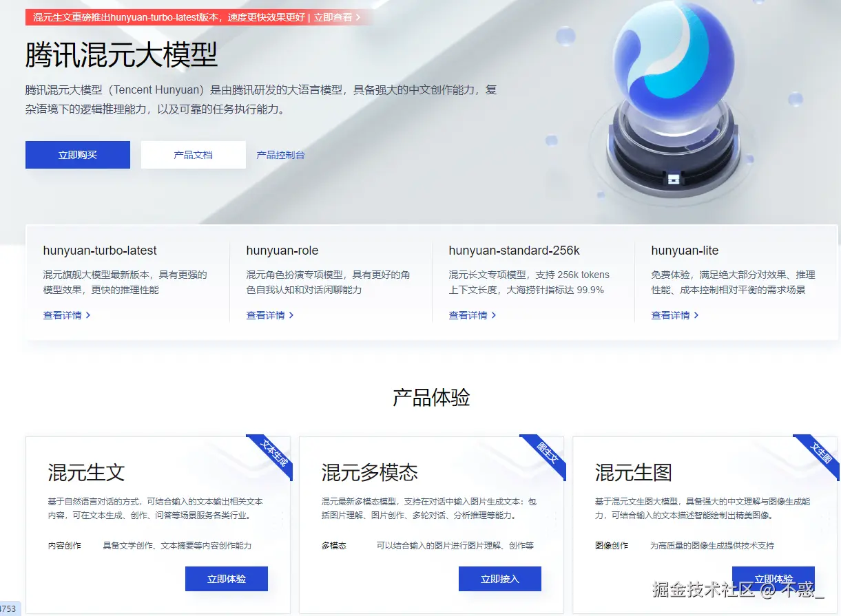Click 立即接入 under 混元多模态
This screenshot has height=616, width=841.
point(499,578)
